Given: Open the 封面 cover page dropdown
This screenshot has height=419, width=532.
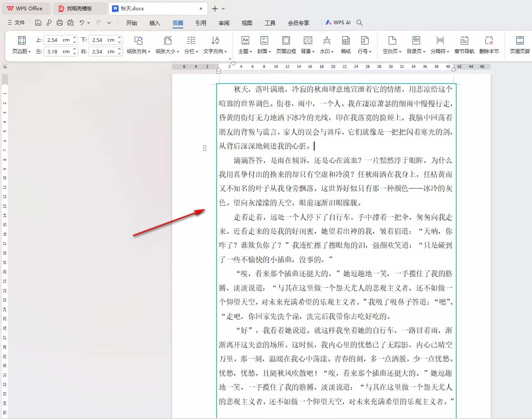Looking at the screenshot, I should click(264, 45).
